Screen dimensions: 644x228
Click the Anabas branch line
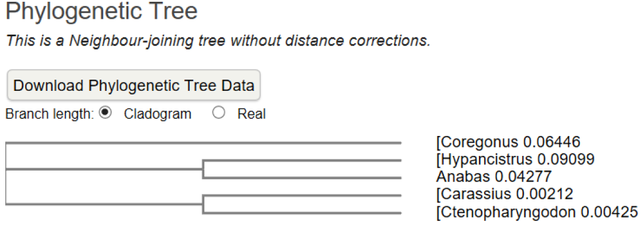click(302, 178)
